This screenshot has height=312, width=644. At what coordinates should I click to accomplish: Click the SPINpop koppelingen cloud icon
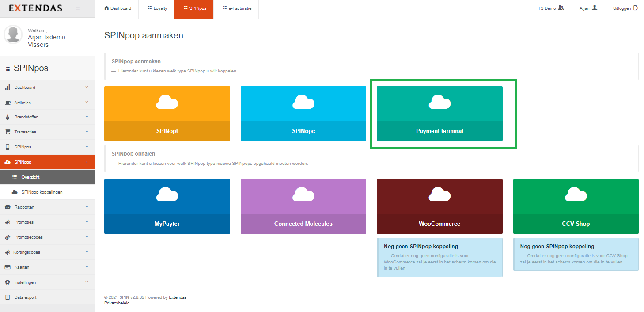15,192
